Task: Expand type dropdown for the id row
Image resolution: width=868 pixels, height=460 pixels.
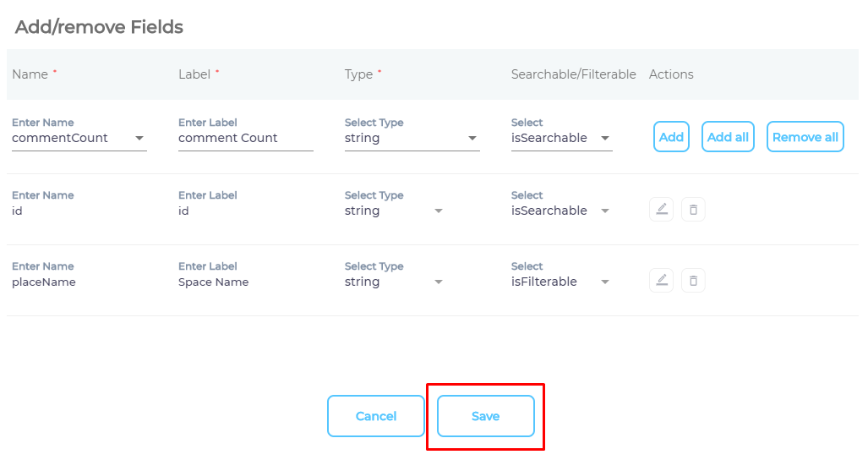Action: pos(438,211)
